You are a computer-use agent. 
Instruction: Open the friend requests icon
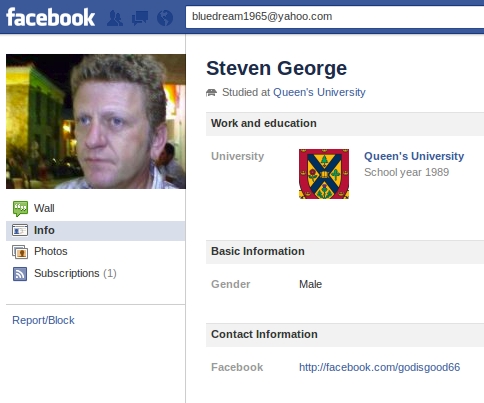click(x=115, y=18)
